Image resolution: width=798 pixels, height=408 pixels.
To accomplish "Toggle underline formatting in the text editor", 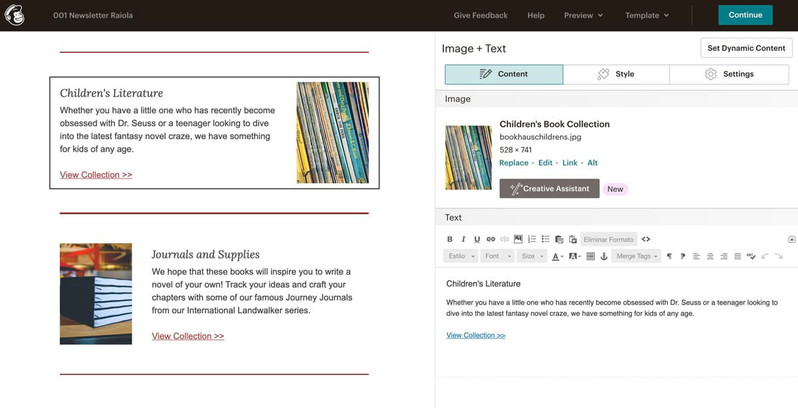I will click(477, 239).
